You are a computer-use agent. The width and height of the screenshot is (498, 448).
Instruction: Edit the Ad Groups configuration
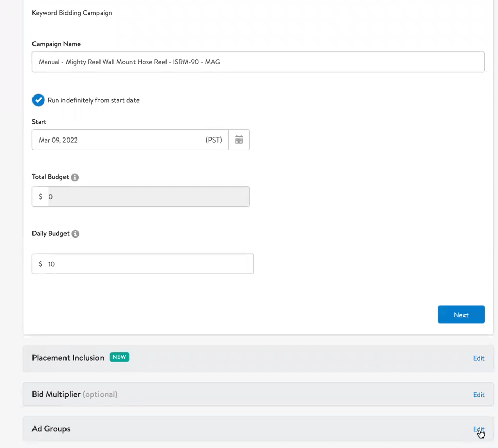tap(478, 429)
